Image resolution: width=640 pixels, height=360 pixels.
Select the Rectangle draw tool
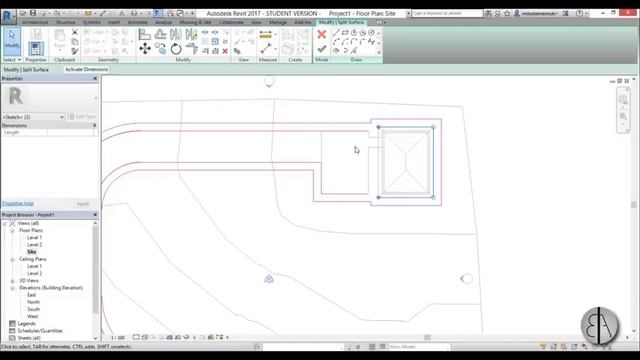coord(345,32)
